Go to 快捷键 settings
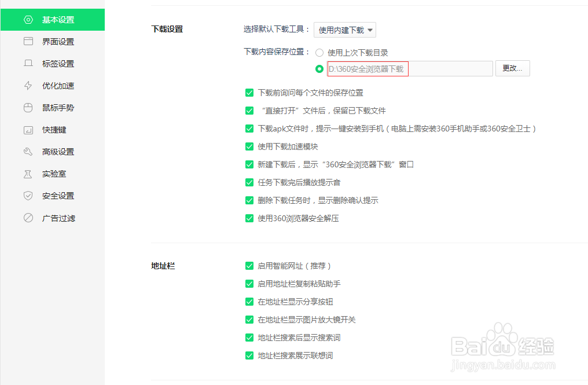 [x=53, y=130]
